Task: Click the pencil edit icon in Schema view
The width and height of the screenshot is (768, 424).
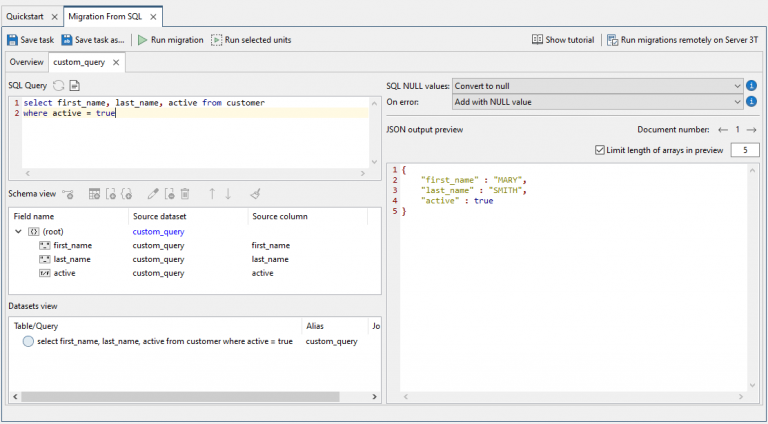Action: tap(153, 194)
